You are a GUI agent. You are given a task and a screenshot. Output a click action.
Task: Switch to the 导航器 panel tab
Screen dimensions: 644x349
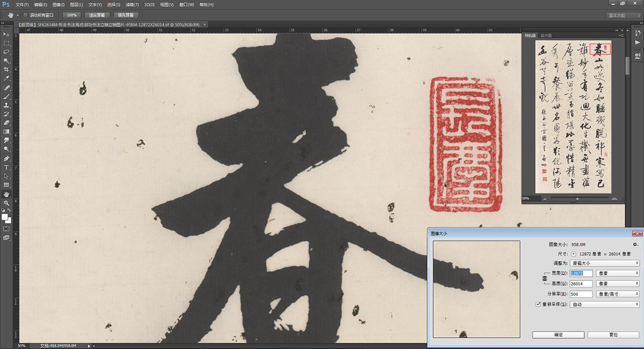click(x=530, y=36)
